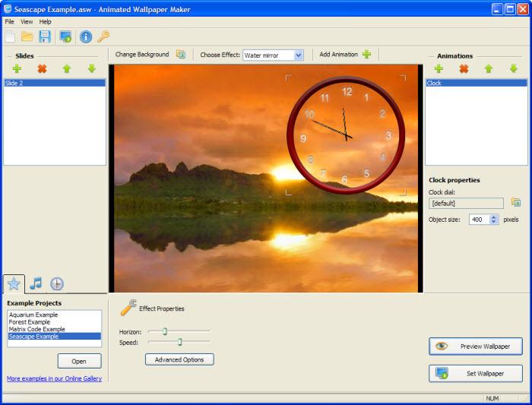
Task: Open a project with the folder icon
Action: pos(27,36)
